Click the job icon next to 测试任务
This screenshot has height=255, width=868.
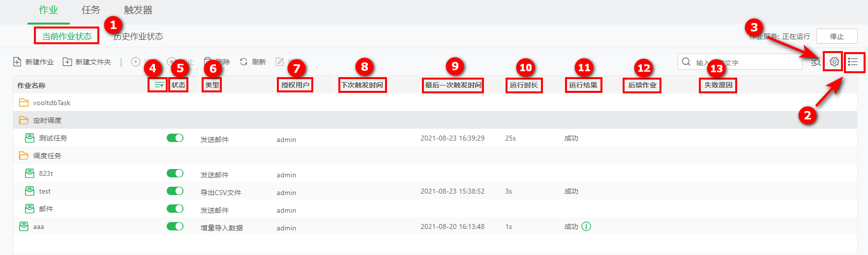(x=30, y=138)
